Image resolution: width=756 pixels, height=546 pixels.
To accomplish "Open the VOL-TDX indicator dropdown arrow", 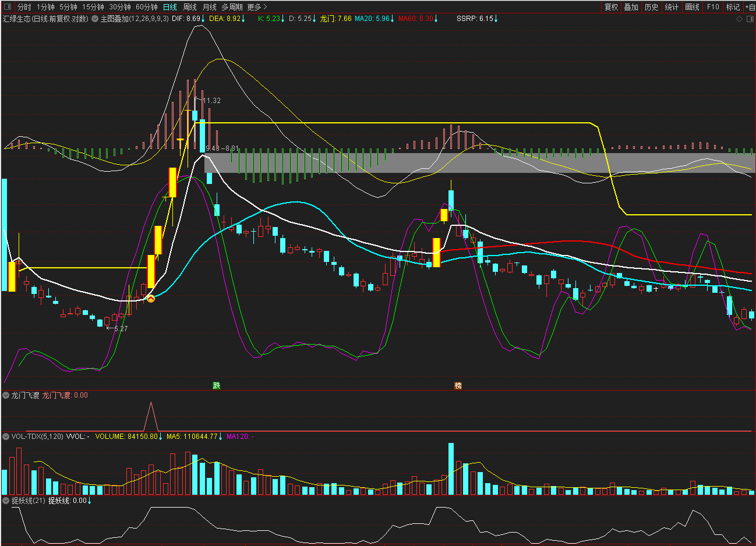I will point(6,436).
